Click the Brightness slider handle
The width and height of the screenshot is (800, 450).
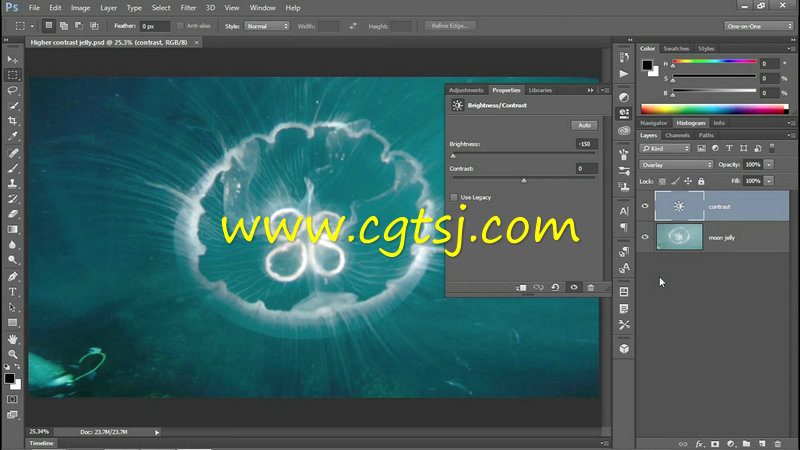pyautogui.click(x=453, y=156)
